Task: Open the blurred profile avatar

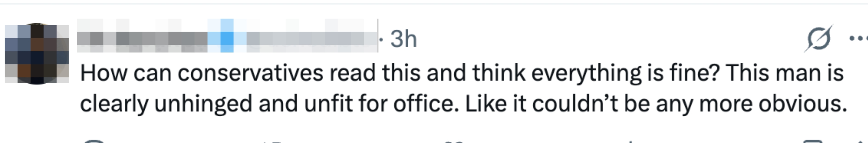Action: pos(36,54)
